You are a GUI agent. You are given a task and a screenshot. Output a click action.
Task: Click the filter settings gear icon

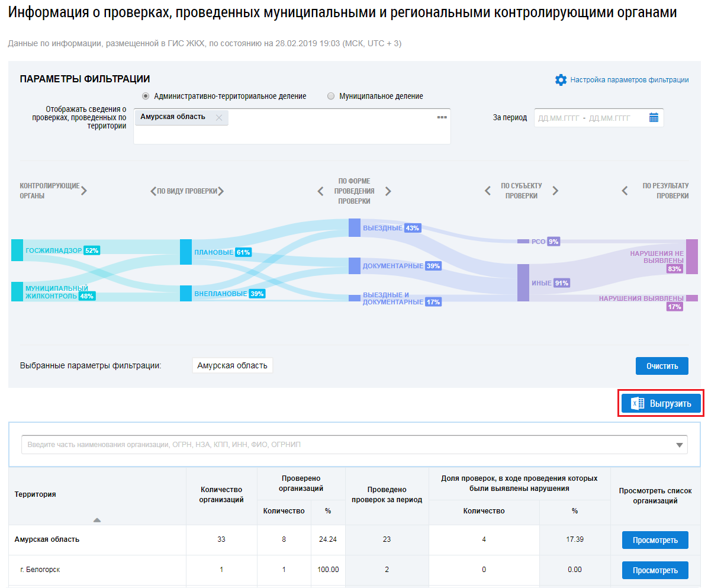tap(561, 80)
